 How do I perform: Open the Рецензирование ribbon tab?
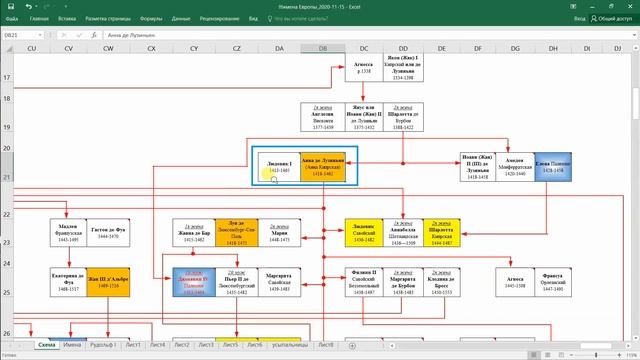coord(219,19)
